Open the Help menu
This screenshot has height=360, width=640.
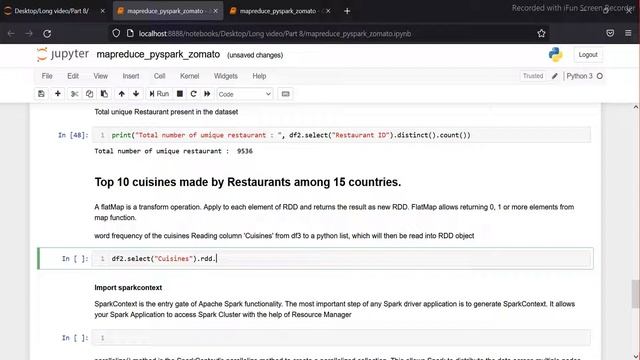[259, 76]
